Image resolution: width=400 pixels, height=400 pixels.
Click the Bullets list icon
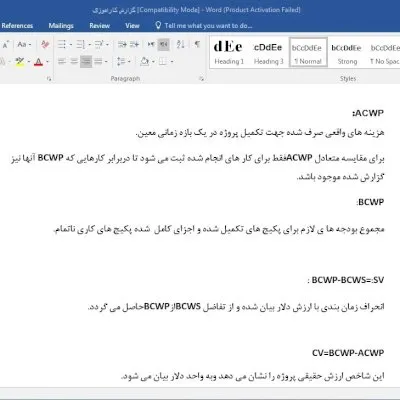coord(62,44)
